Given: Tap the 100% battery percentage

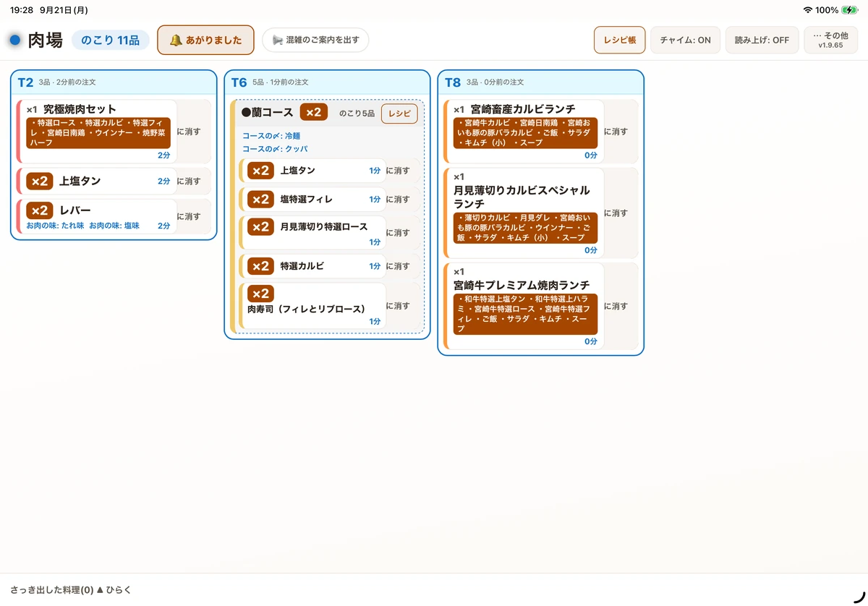Looking at the screenshot, I should (x=827, y=10).
